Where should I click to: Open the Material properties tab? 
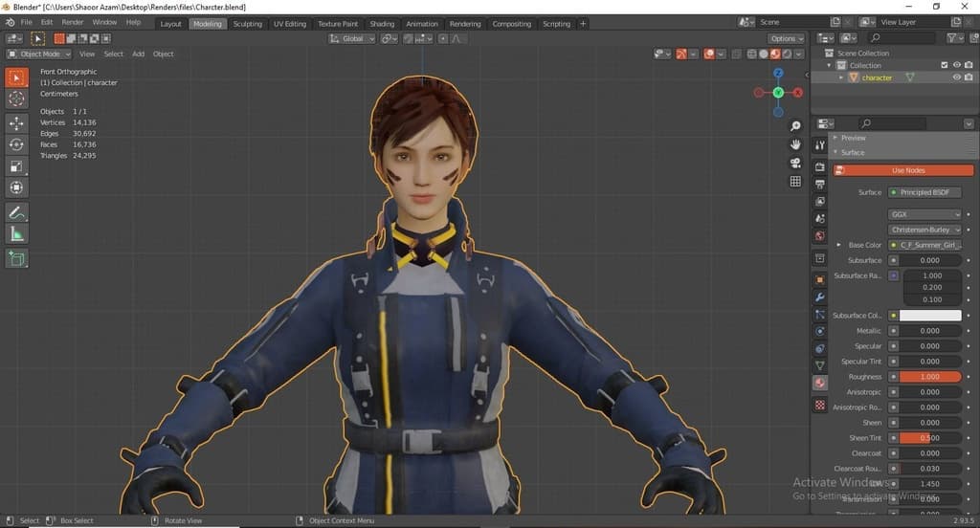(x=819, y=383)
